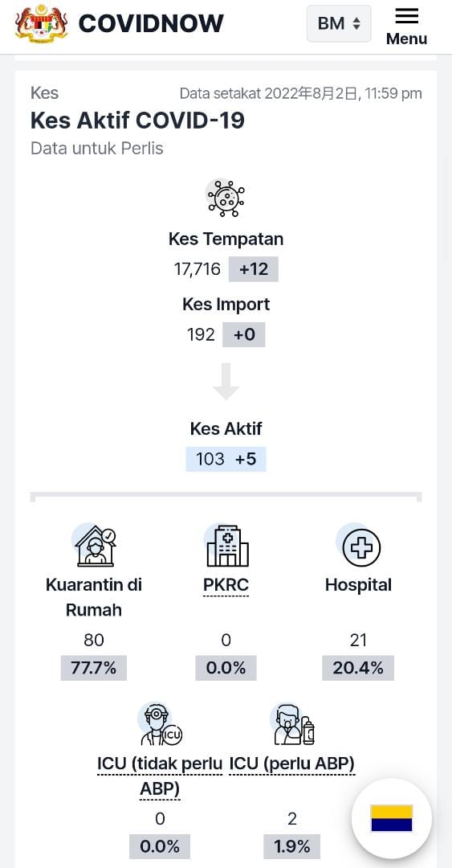Click the COVIDNOW title link
This screenshot has width=452, height=868.
coord(151,23)
